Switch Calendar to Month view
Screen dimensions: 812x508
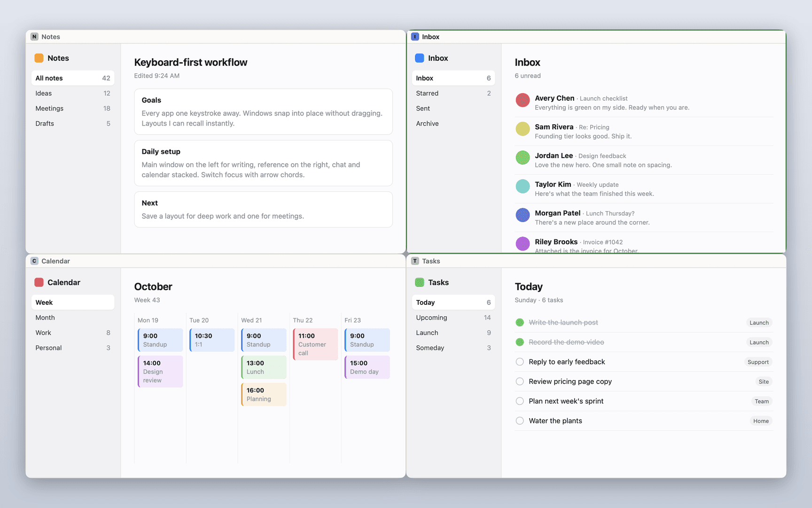click(73, 317)
